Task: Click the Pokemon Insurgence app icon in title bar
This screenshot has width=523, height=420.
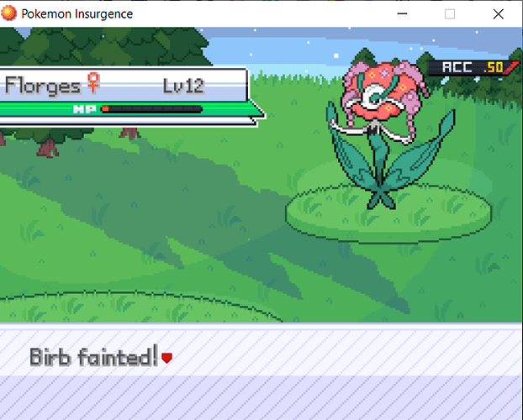Action: [8, 13]
